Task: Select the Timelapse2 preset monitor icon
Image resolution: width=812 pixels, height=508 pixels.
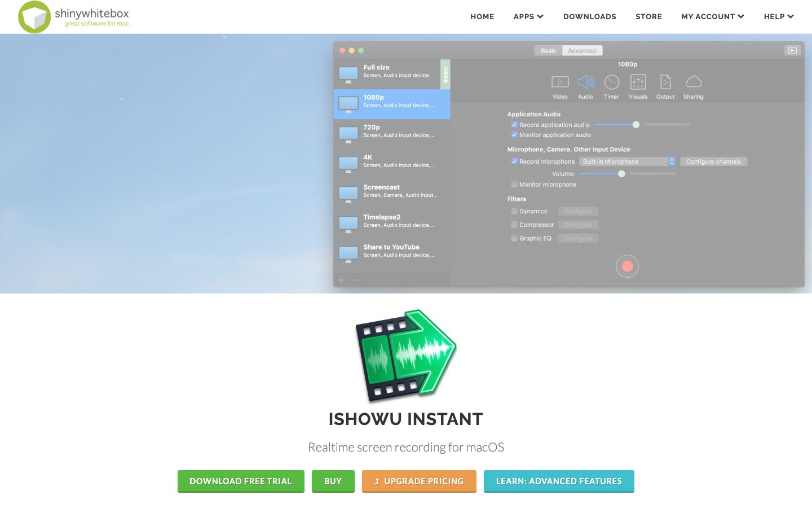Action: coord(348,224)
